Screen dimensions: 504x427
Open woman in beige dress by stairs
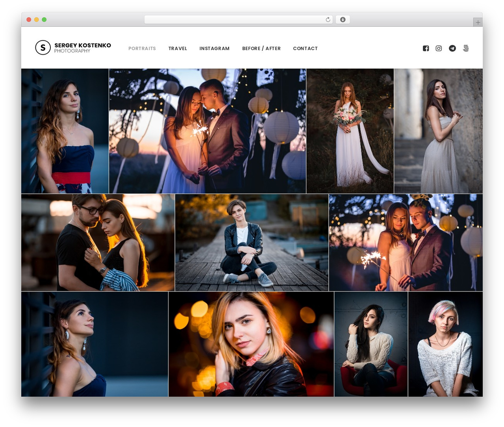(438, 131)
